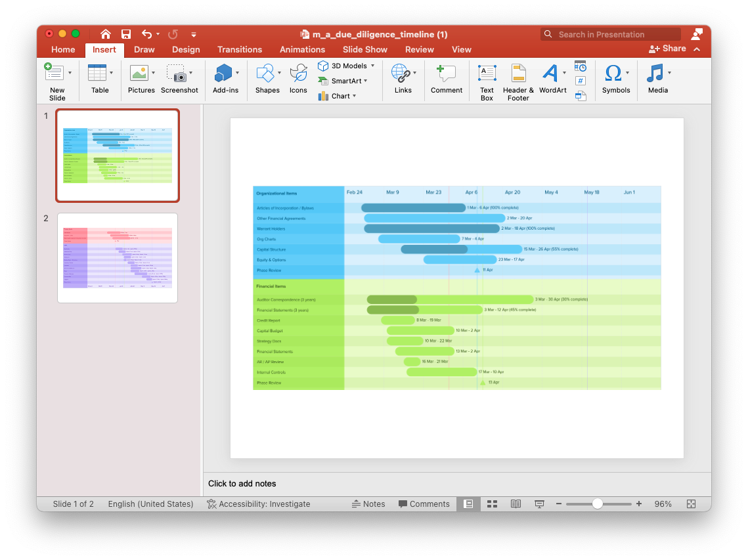Open the Animations tab
The image size is (748, 560).
pyautogui.click(x=302, y=50)
